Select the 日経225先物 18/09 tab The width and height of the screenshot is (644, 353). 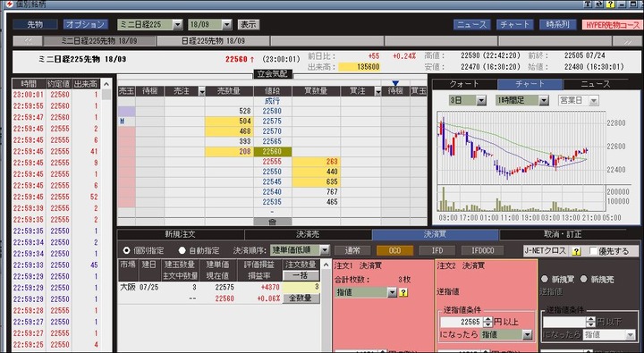click(x=213, y=41)
